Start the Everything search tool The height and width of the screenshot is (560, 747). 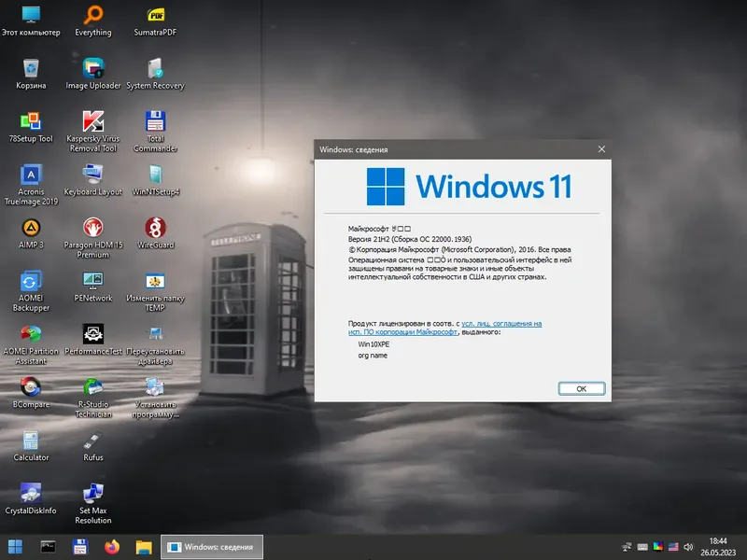(92, 16)
